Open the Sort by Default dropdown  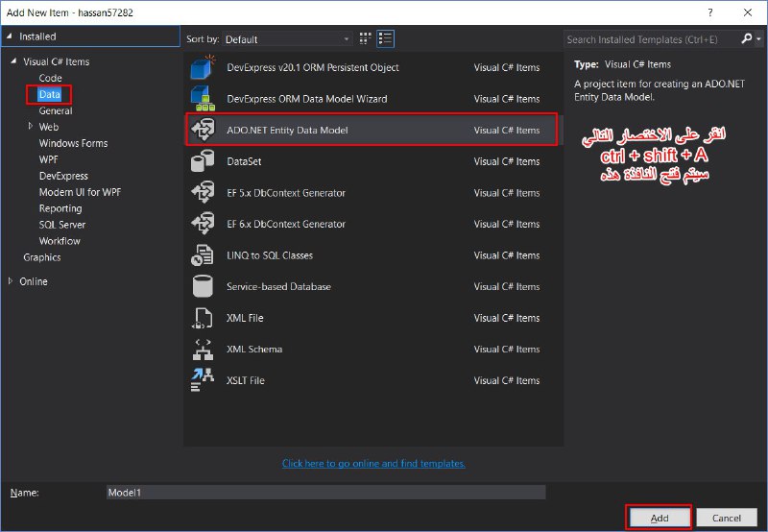pos(287,39)
